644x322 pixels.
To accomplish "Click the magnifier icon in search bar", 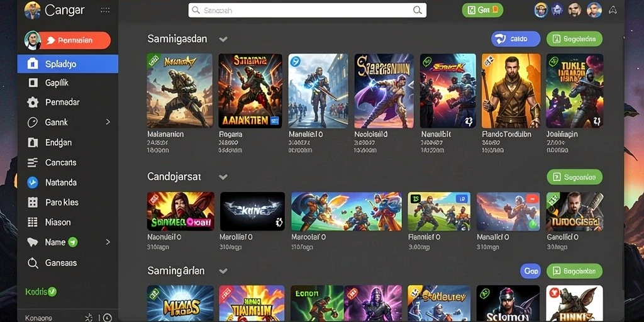I will (418, 11).
